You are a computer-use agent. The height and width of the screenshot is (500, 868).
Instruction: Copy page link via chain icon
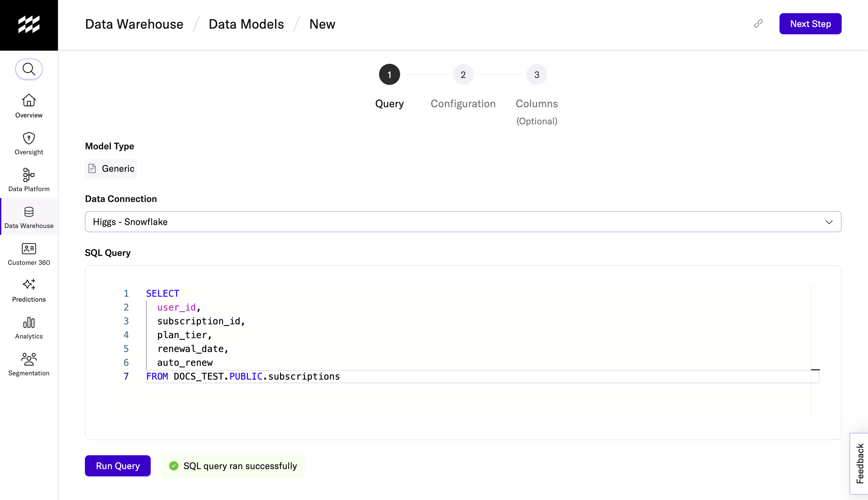click(758, 24)
